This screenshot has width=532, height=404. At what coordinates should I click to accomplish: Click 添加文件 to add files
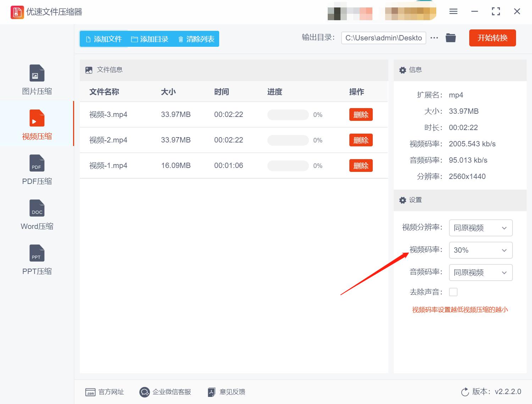point(103,39)
